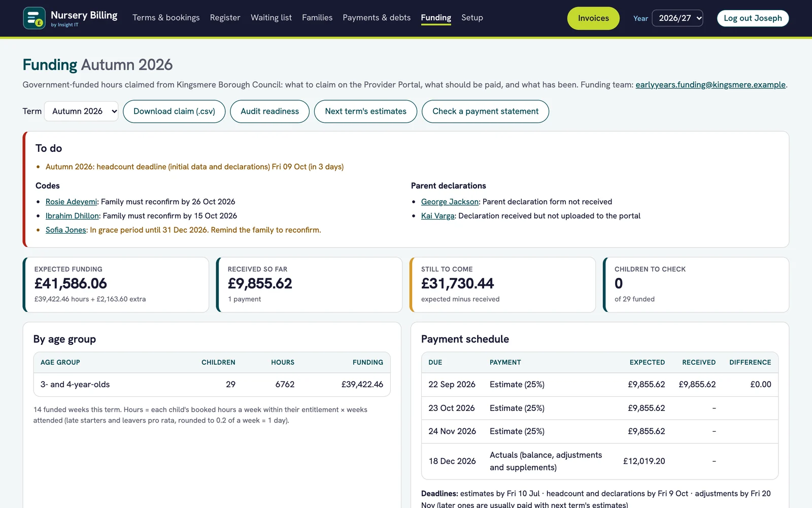Click 'Actuals (balance, adjustments and supplements)' payment

coord(546,461)
